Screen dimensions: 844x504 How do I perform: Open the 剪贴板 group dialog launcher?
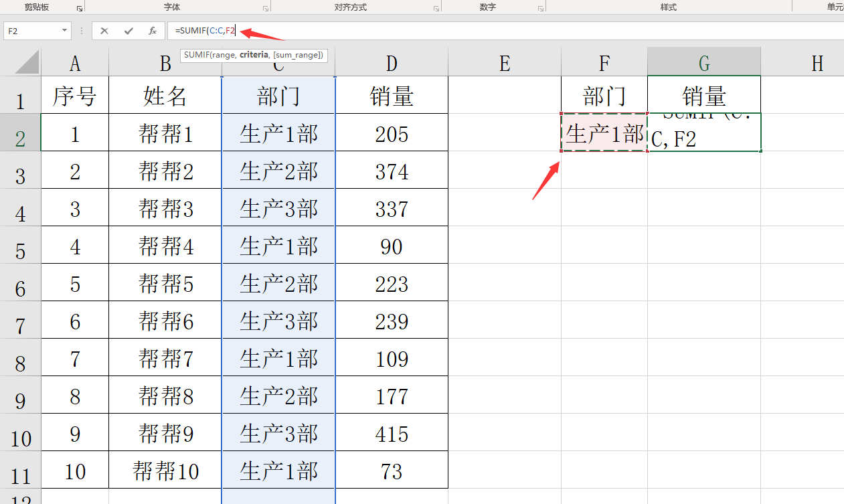(x=79, y=8)
